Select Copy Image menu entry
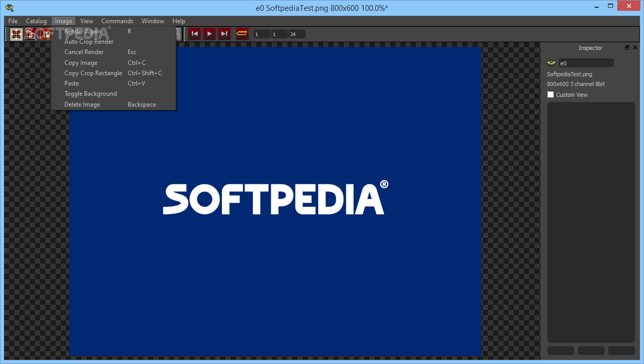This screenshot has height=364, width=644. [114, 63]
